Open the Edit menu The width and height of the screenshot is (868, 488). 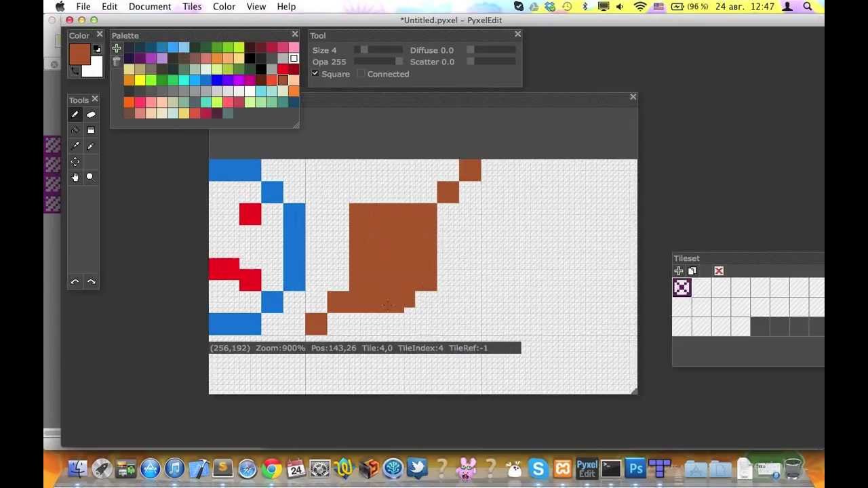109,6
